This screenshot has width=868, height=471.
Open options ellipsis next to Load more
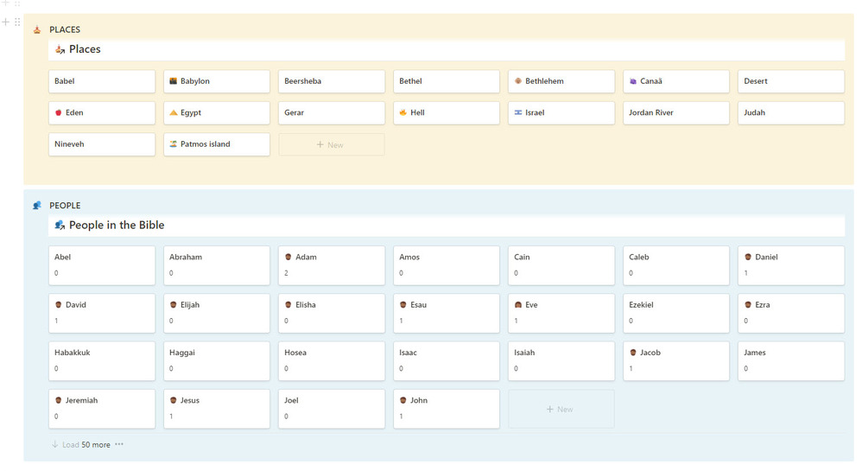click(x=119, y=444)
